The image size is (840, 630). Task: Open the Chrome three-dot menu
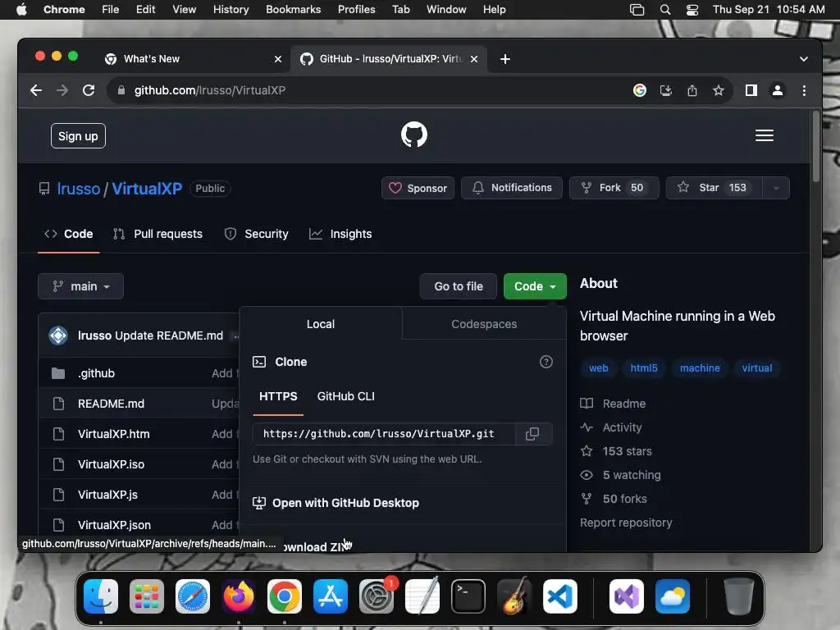pyautogui.click(x=804, y=90)
